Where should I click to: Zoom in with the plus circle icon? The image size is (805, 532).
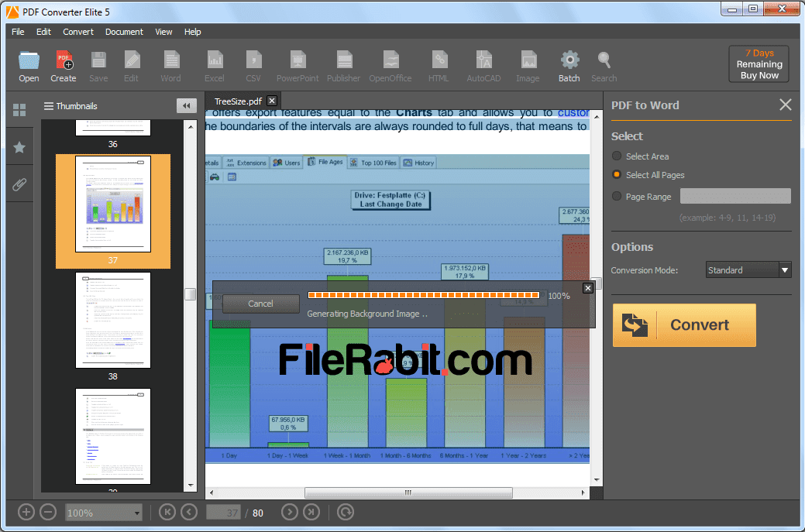pos(26,512)
